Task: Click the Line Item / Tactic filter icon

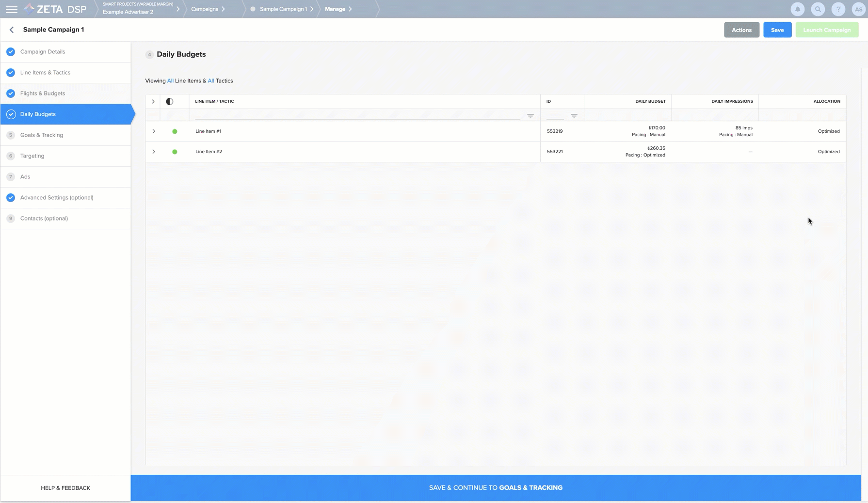Action: pyautogui.click(x=530, y=116)
